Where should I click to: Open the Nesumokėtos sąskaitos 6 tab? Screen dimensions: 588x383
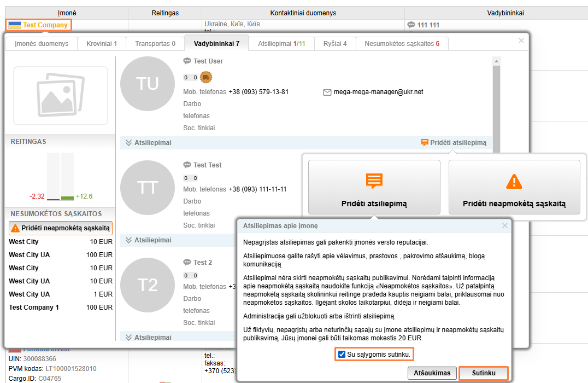click(402, 44)
